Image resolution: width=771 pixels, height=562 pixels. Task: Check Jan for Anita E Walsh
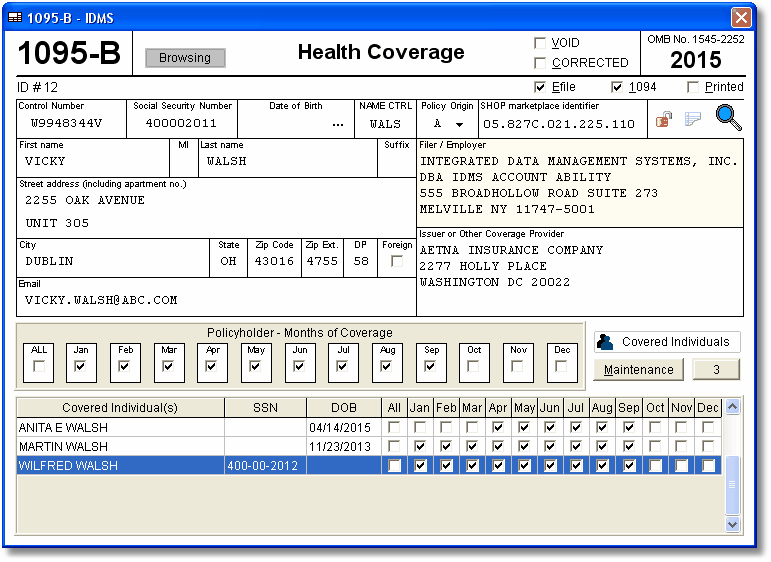click(419, 427)
